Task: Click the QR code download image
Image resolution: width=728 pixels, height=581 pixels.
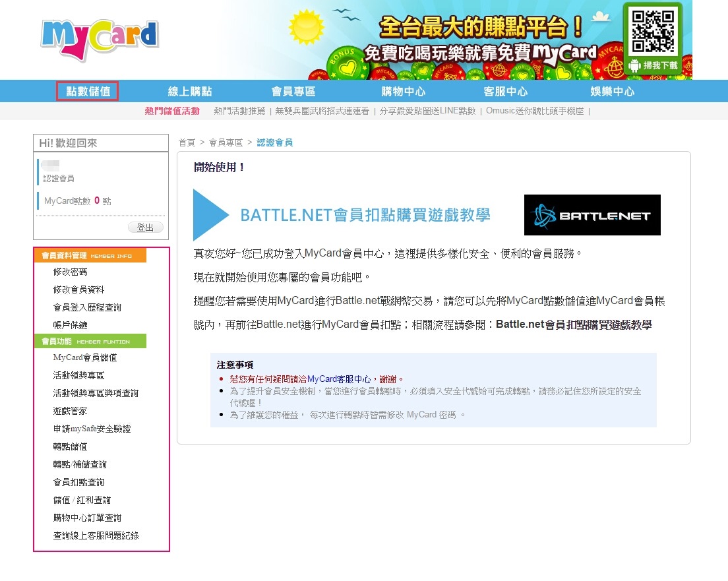Action: click(x=653, y=31)
